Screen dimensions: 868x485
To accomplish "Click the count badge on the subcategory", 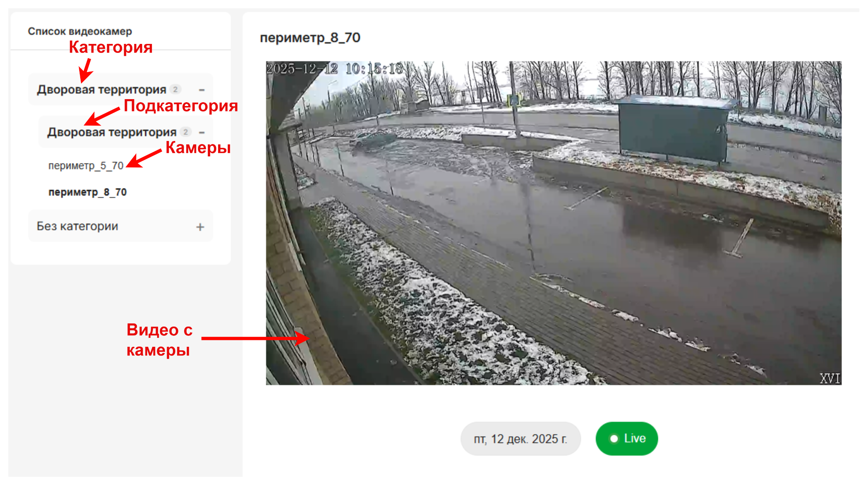I will pyautogui.click(x=186, y=132).
